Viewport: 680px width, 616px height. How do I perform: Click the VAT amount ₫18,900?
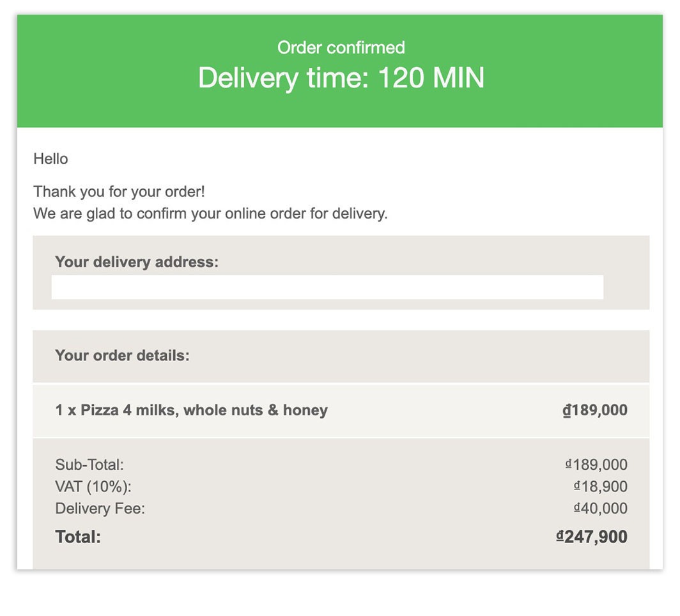click(x=600, y=487)
